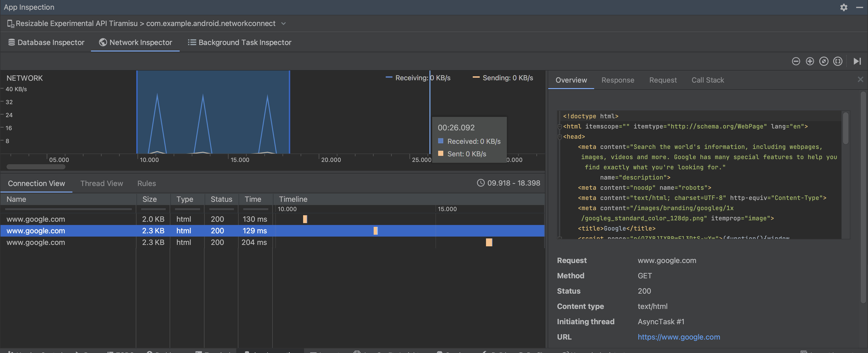Switch to Thread View tab
Viewport: 868px width, 353px height.
[x=101, y=184]
